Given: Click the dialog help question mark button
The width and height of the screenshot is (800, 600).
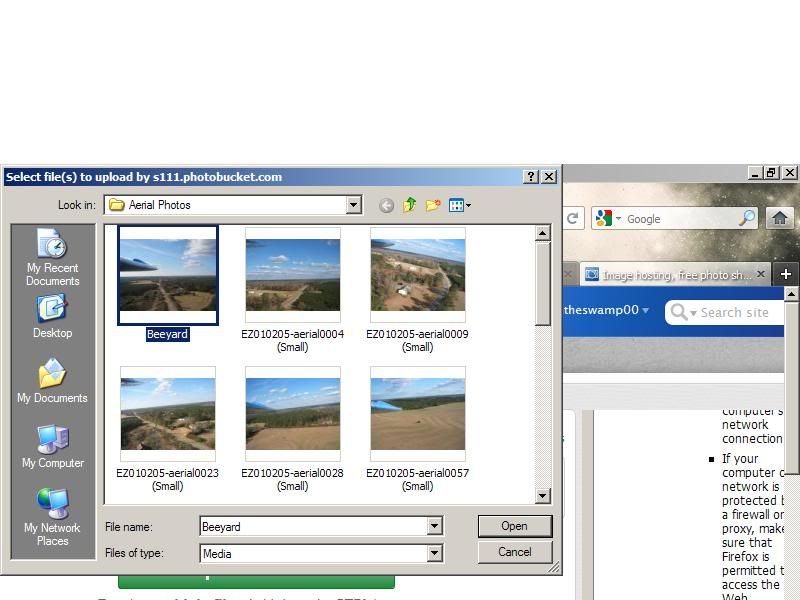Looking at the screenshot, I should (531, 177).
